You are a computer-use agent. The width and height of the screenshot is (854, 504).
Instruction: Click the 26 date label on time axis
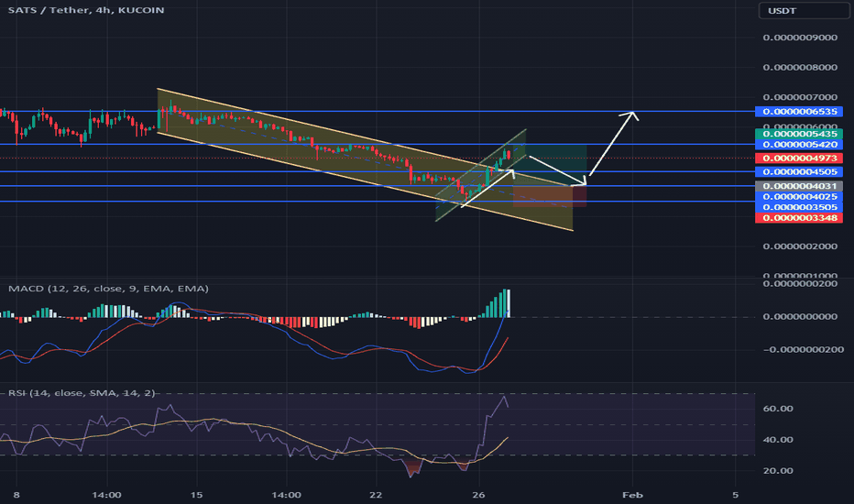tap(478, 495)
